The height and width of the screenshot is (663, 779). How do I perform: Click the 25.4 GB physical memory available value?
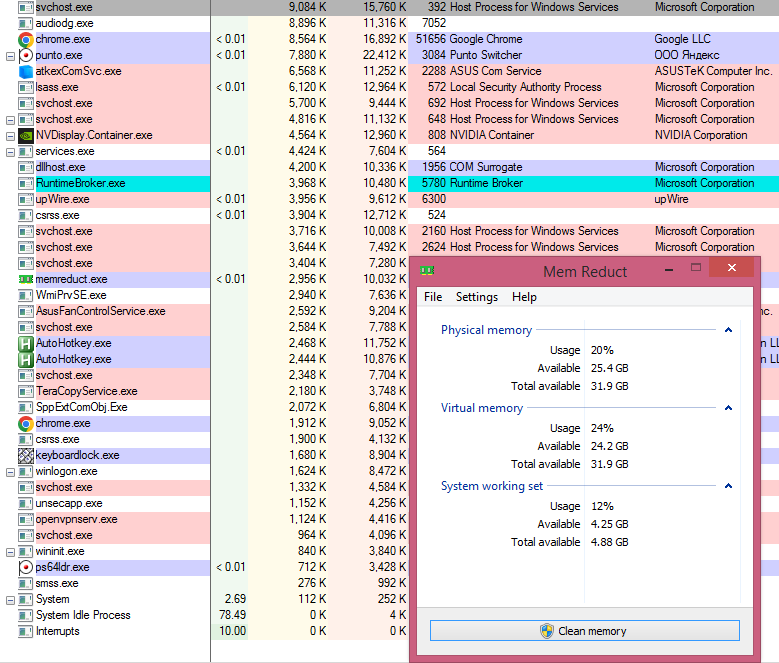click(609, 368)
